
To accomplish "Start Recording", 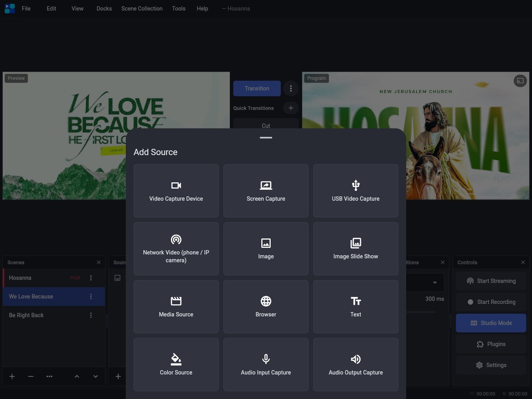I will [x=491, y=302].
